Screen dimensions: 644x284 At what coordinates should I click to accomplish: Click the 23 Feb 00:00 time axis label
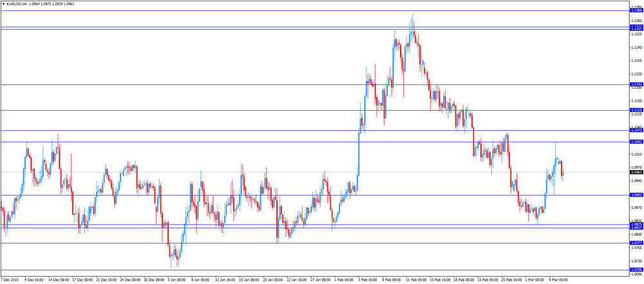(488, 280)
